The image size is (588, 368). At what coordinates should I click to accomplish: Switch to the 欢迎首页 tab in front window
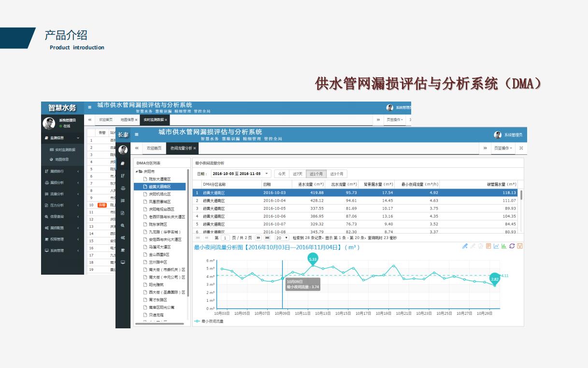tap(154, 148)
